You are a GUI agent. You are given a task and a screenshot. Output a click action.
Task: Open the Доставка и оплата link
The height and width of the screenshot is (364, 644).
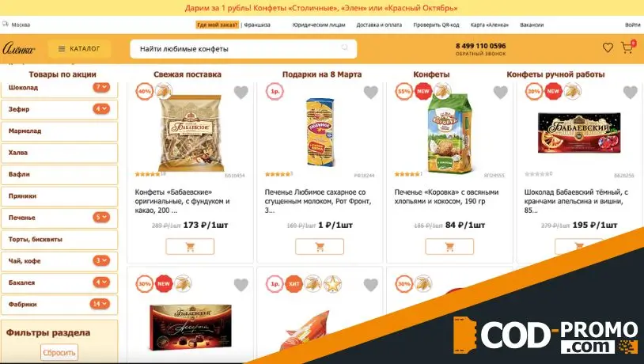379,25
